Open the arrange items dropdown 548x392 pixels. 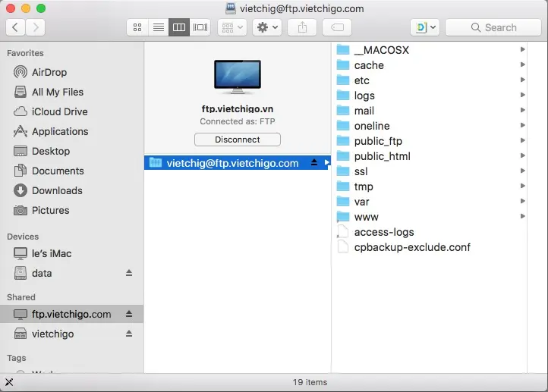click(x=232, y=27)
